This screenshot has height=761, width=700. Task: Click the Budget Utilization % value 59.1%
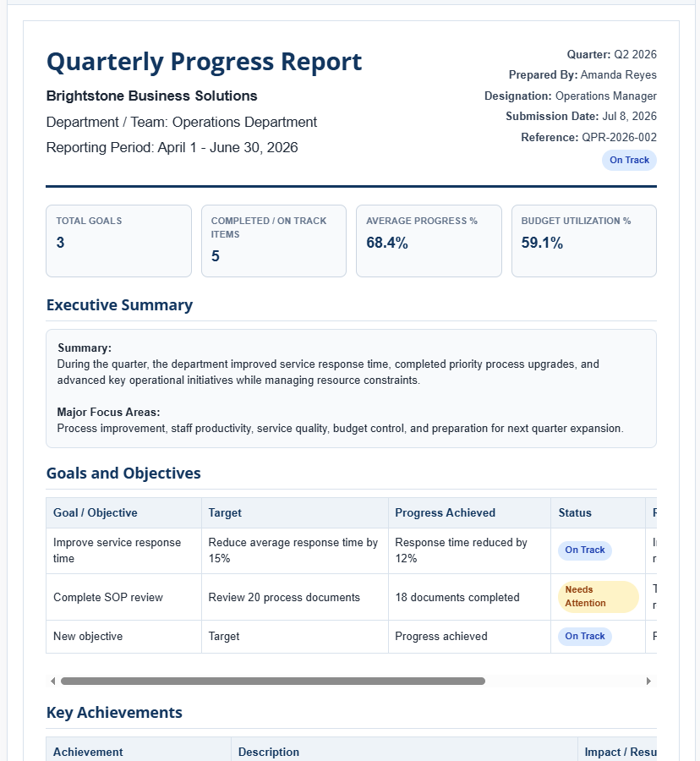[x=542, y=243]
